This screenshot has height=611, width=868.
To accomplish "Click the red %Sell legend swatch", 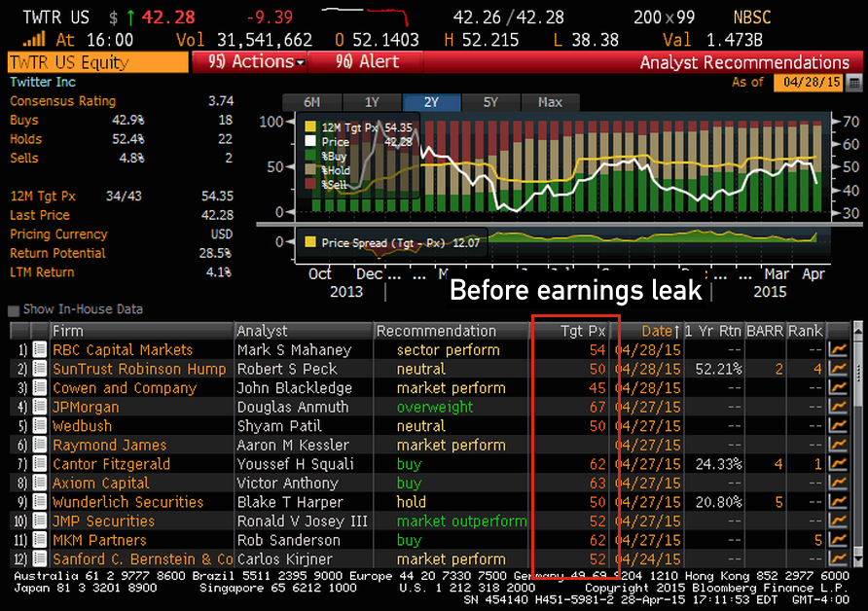I will (310, 184).
